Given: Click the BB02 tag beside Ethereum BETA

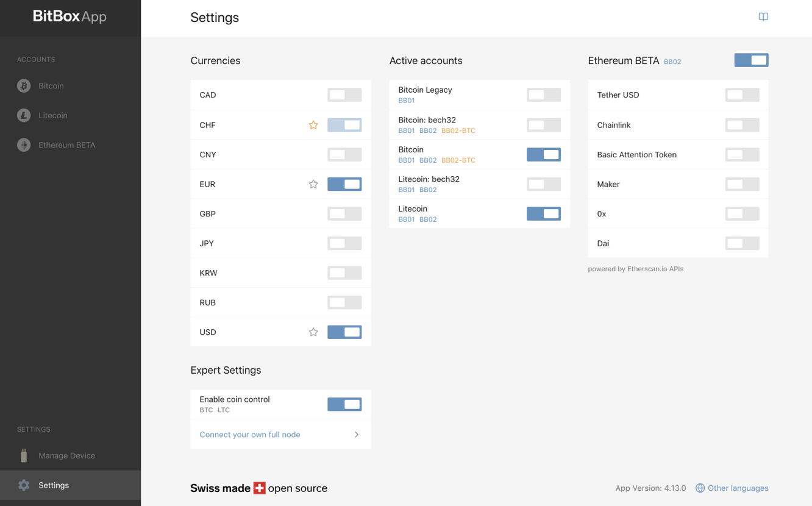Looking at the screenshot, I should pyautogui.click(x=672, y=62).
